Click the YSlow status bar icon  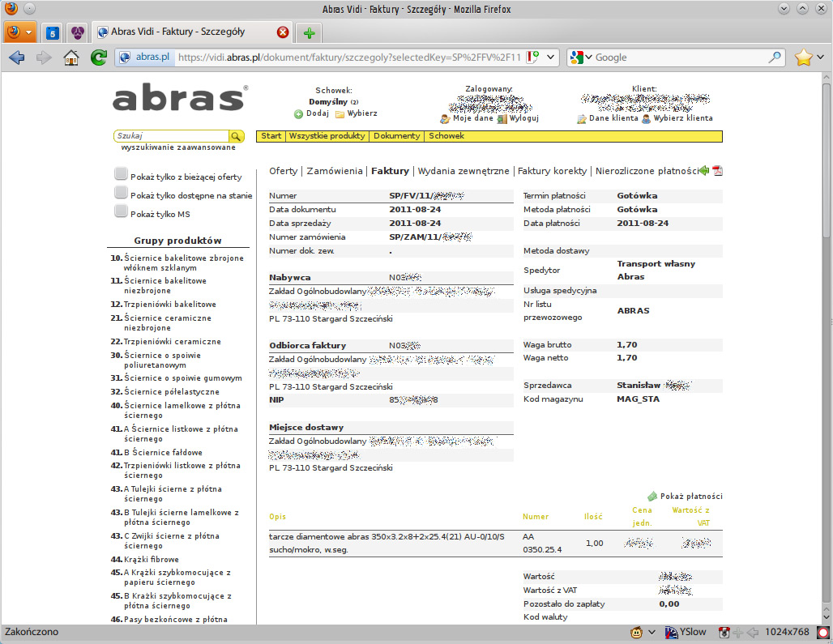(x=686, y=632)
